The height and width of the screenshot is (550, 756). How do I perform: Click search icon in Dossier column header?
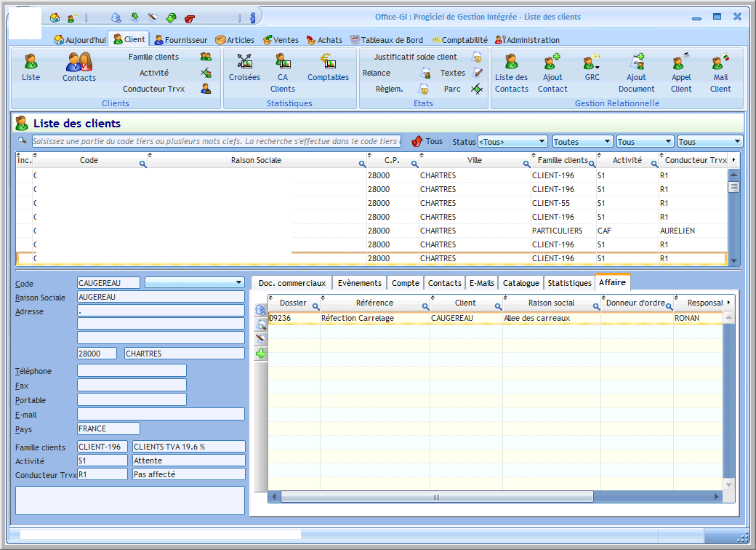tap(315, 306)
